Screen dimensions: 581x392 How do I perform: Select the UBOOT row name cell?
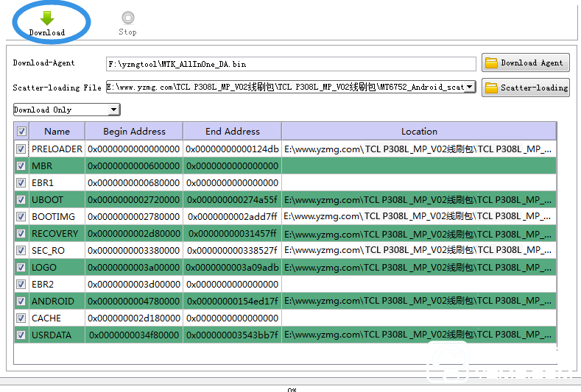pos(57,200)
